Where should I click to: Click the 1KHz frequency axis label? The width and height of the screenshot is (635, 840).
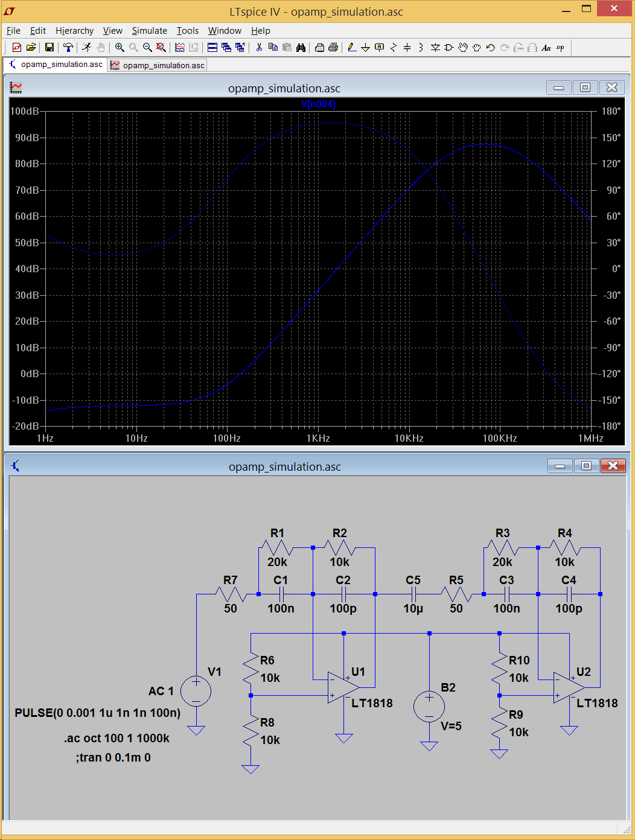click(x=318, y=438)
